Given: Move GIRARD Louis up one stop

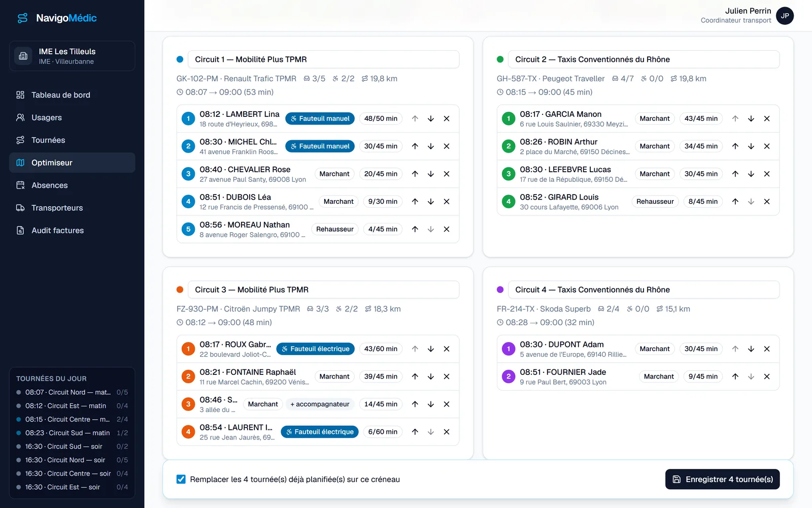Looking at the screenshot, I should (735, 202).
